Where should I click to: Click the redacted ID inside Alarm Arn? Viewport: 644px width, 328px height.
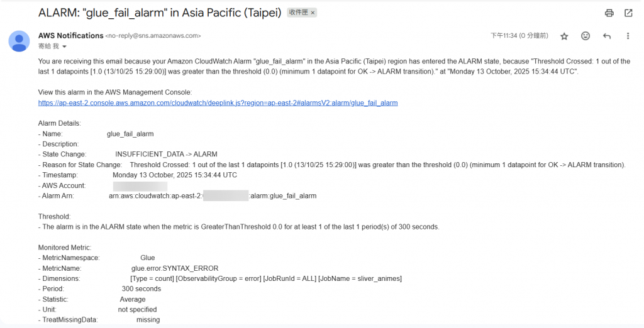pos(226,196)
